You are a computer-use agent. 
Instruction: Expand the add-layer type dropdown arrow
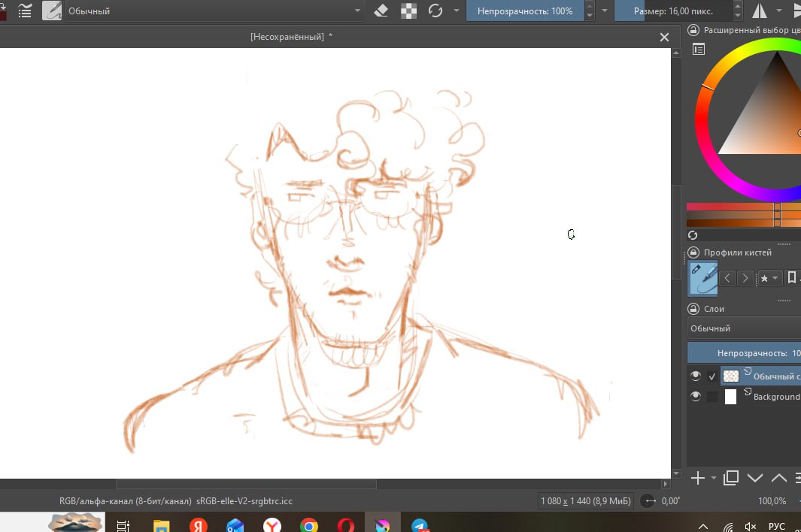click(713, 479)
